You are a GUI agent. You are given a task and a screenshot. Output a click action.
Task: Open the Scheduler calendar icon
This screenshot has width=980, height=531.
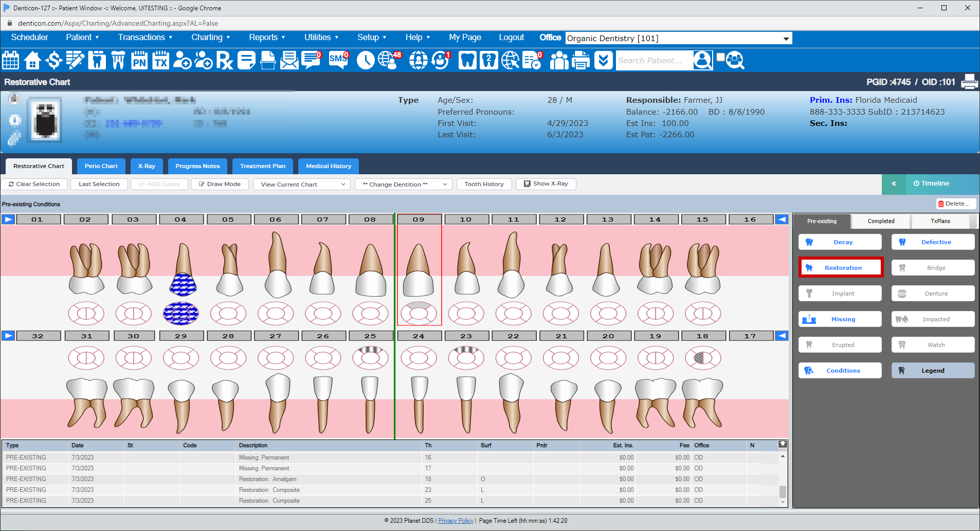(10, 60)
